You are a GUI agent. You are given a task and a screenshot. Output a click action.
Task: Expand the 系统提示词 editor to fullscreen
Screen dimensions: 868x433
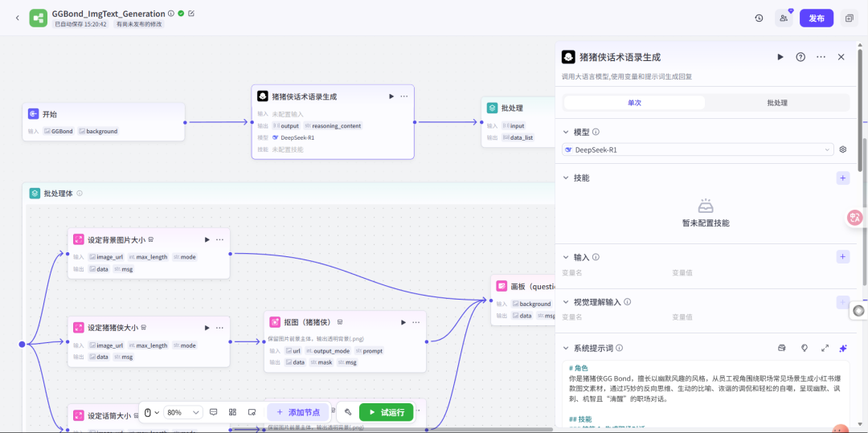click(825, 349)
